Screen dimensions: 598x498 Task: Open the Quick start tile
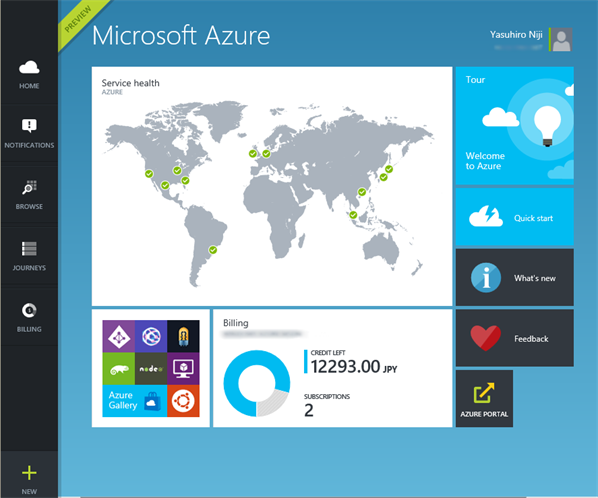coord(514,217)
